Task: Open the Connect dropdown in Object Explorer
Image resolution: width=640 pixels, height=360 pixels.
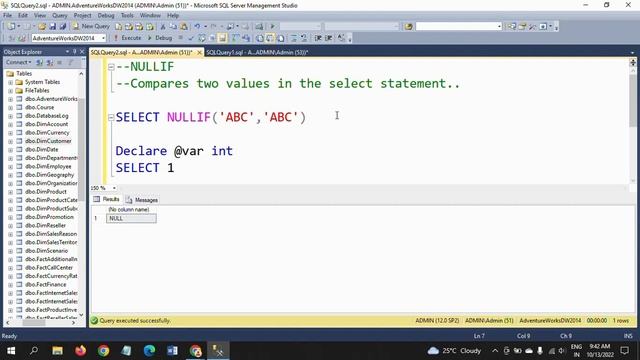Action: pyautogui.click(x=18, y=62)
